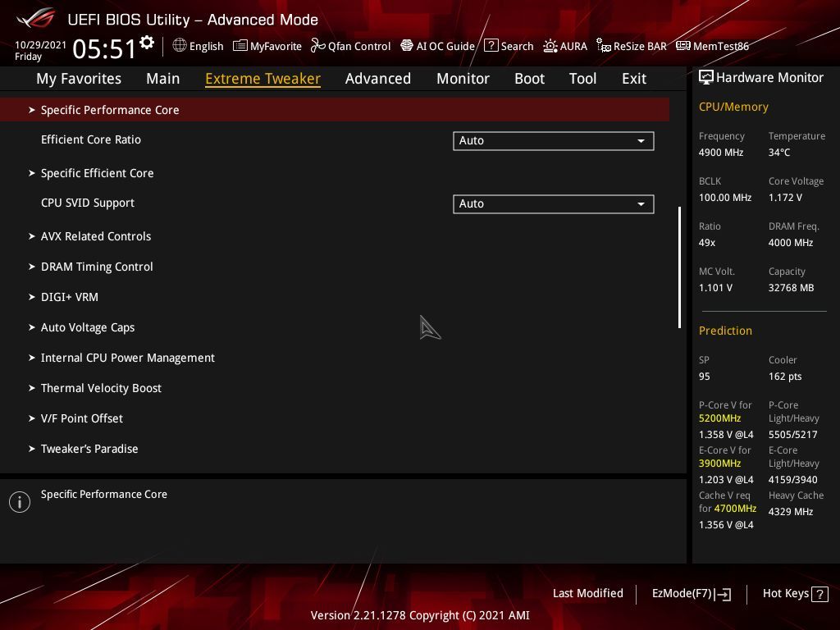Click the CPU SVID Support label
Screen dimensions: 840x630
88,203
